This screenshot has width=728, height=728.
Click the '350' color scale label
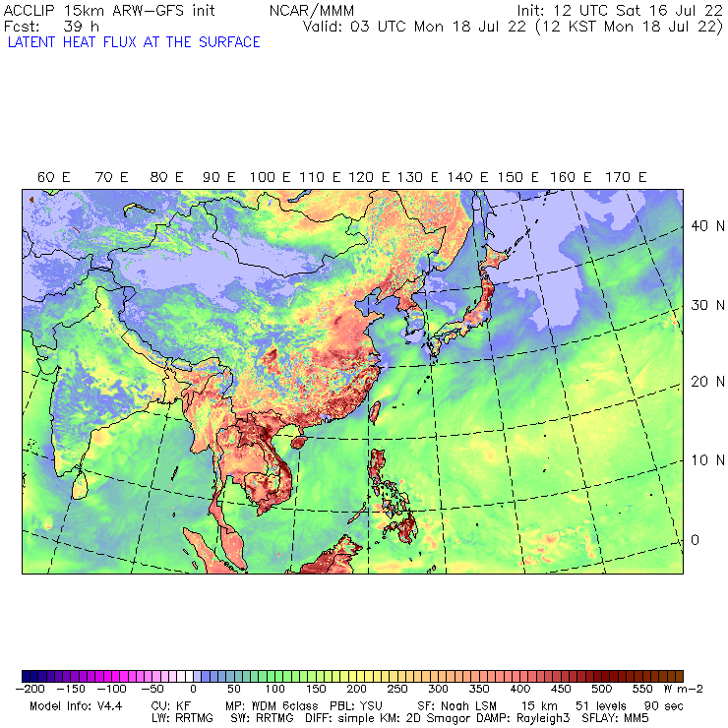[x=479, y=689]
